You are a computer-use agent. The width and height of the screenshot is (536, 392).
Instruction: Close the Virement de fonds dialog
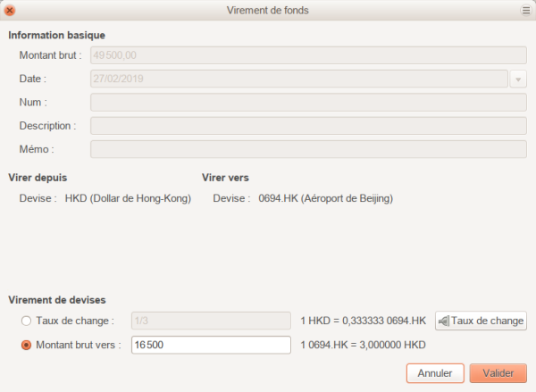[x=10, y=10]
